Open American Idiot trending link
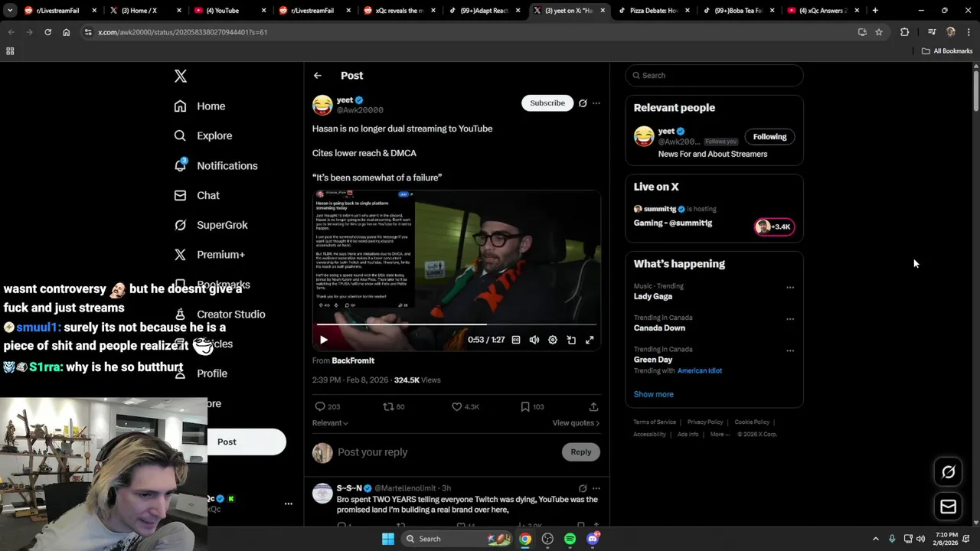Screen dimensions: 980x551 [x=700, y=370]
